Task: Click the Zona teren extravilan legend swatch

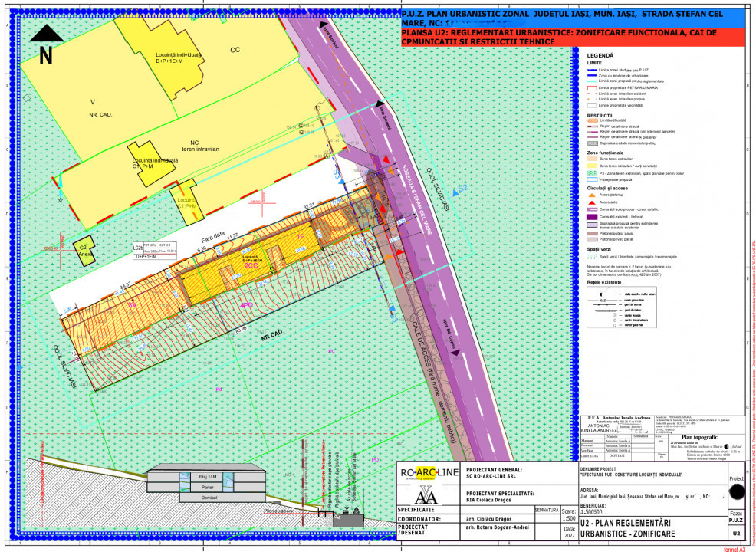Action: click(x=593, y=159)
